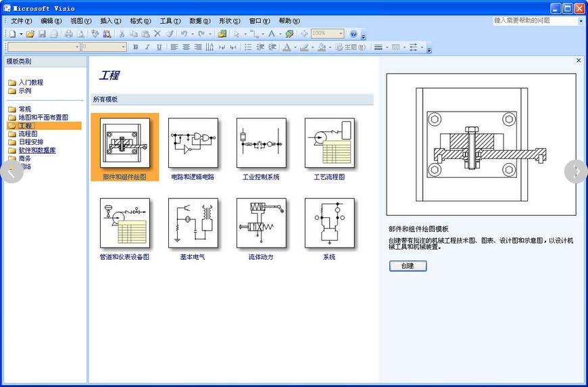This screenshot has width=588, height=387.
Task: Click the Pointer tool arrow icon
Action: 237,34
